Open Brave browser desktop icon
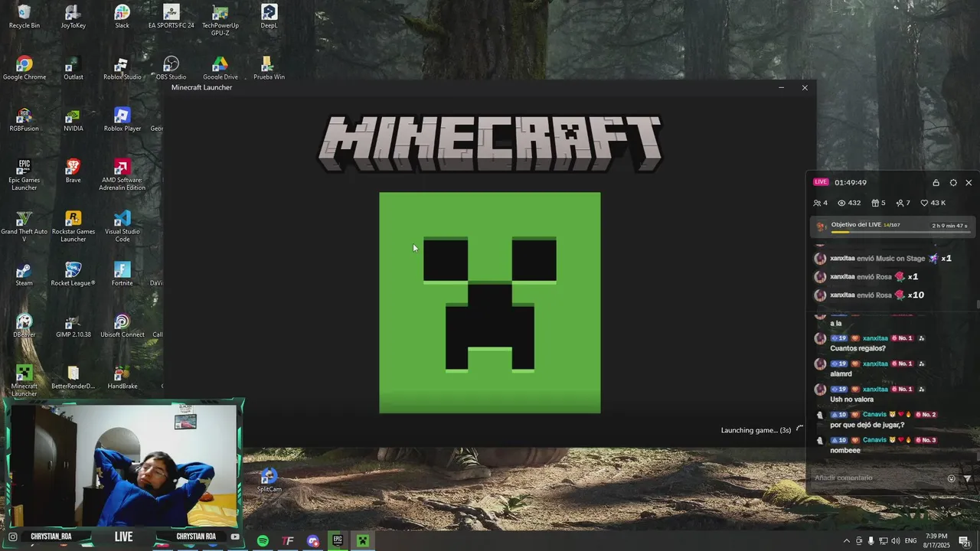Viewport: 980px width, 551px height. tap(73, 171)
